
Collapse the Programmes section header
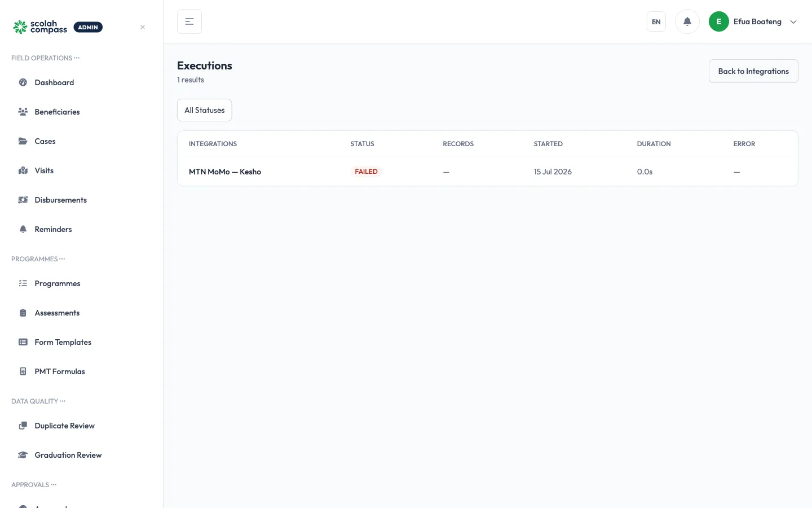(38, 259)
